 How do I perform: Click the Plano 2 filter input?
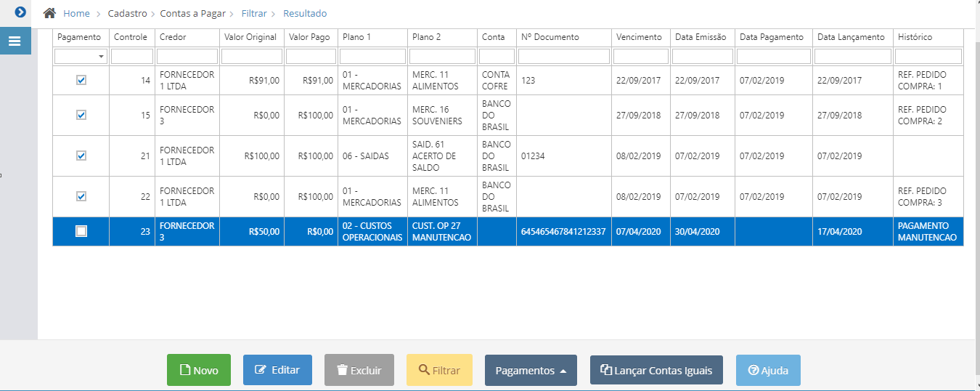(442, 56)
